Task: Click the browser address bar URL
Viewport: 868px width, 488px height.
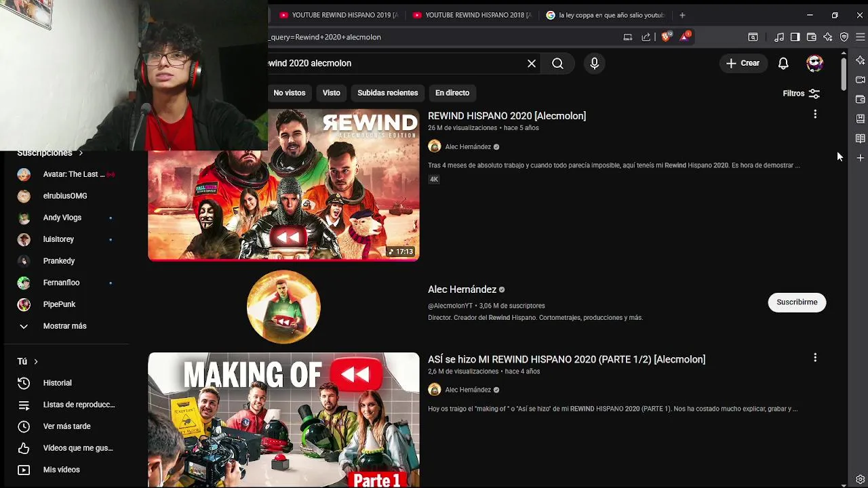Action: pos(325,37)
